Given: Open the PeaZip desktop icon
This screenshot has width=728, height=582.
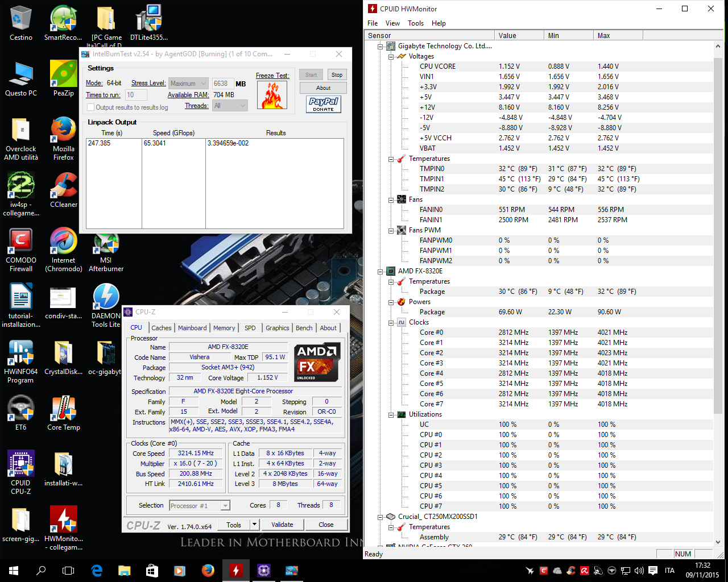Looking at the screenshot, I should coord(64,78).
